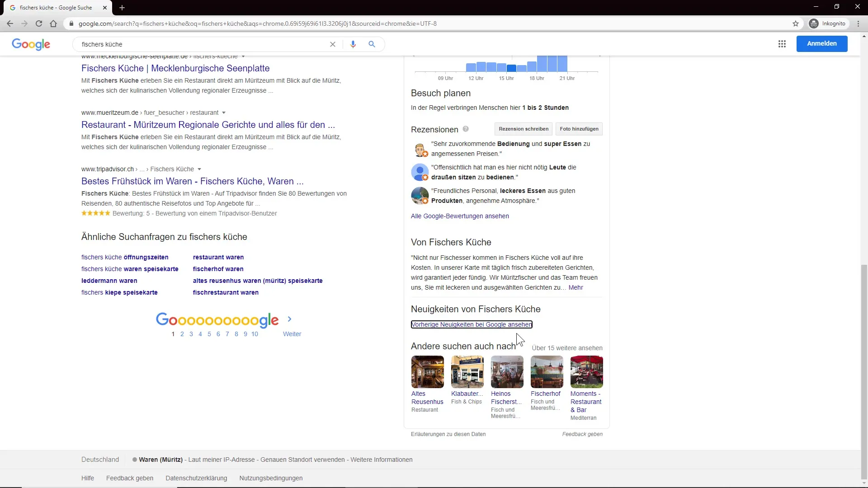Viewport: 868px width, 488px height.
Task: Start voice search with the microphone icon
Action: point(353,44)
